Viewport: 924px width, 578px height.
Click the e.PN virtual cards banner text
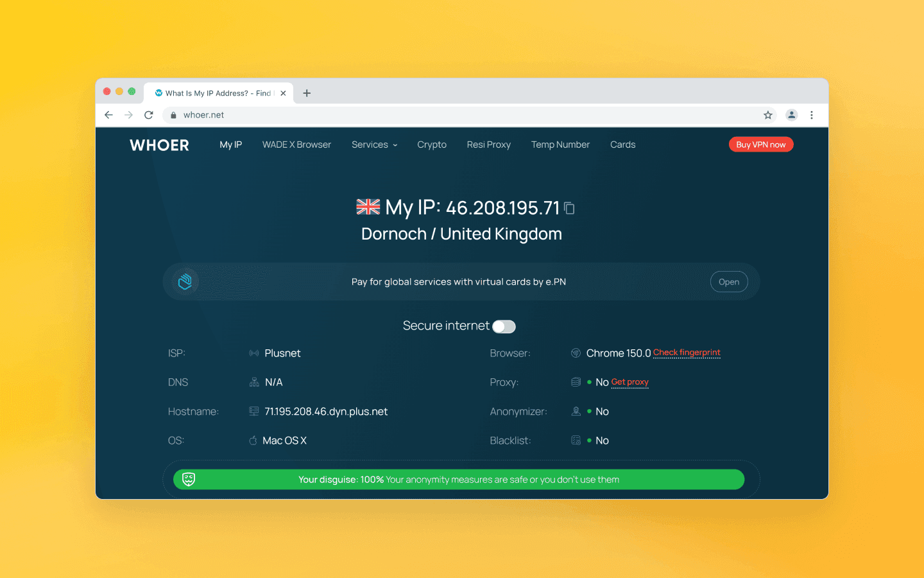click(x=459, y=282)
